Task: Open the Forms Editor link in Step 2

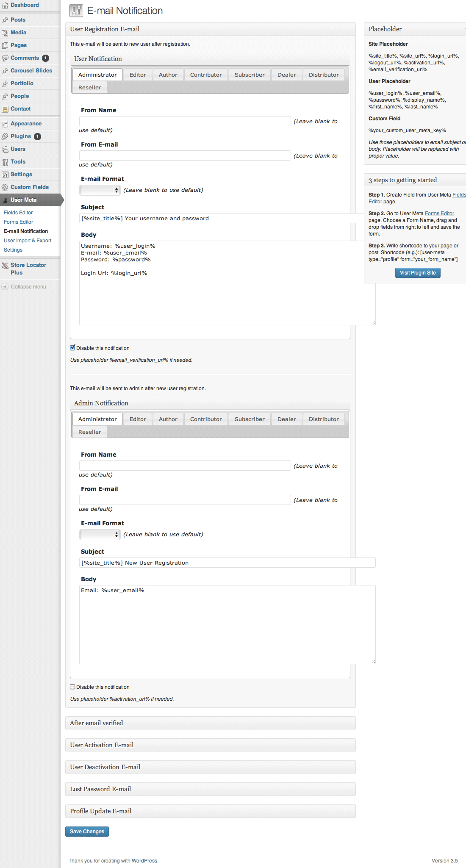Action: (439, 214)
